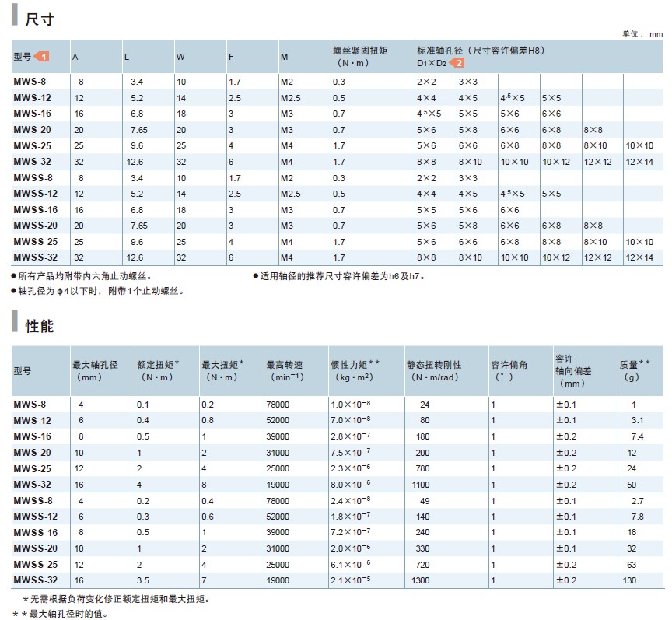Screen dimensions: 672x620
Task: Click inertia 2.1×10⁻⁵ in the MWSS-32 row
Action: coord(351,580)
